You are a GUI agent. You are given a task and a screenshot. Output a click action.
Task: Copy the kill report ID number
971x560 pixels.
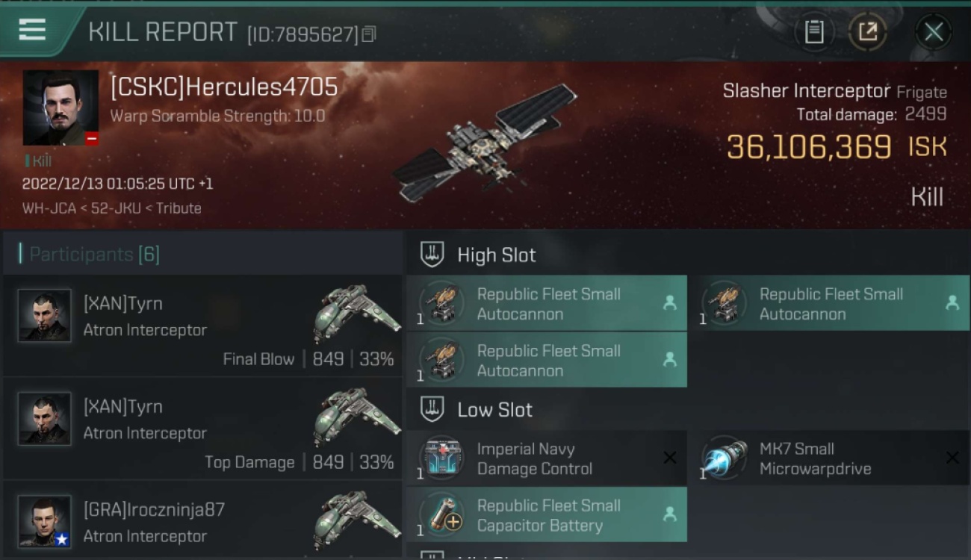[369, 34]
